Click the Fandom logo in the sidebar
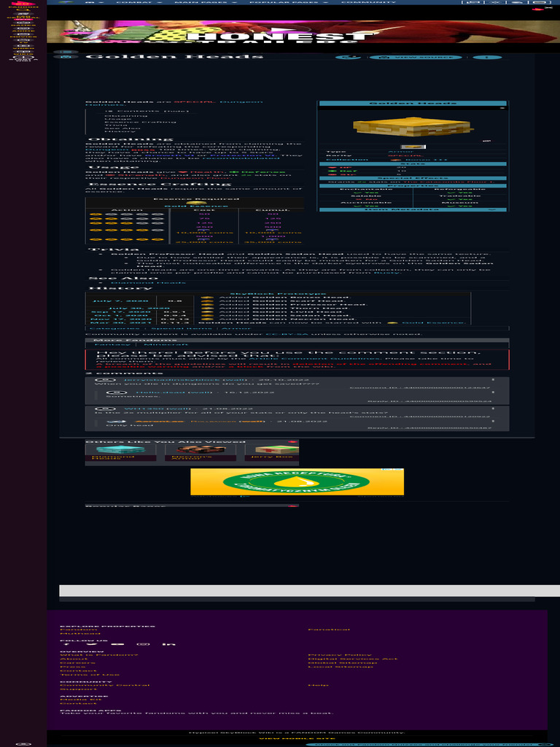This screenshot has height=747, width=560. [x=23, y=4]
